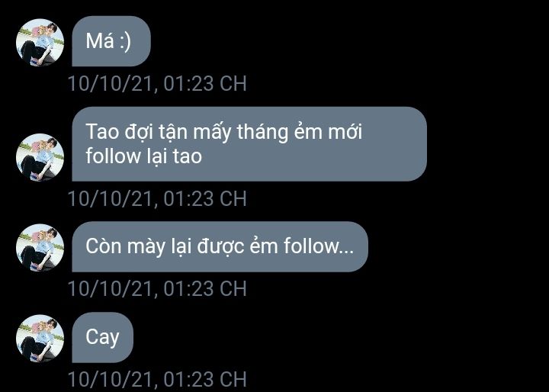Click the ':)' smiley in first message
The image size is (549, 392).
pos(124,42)
